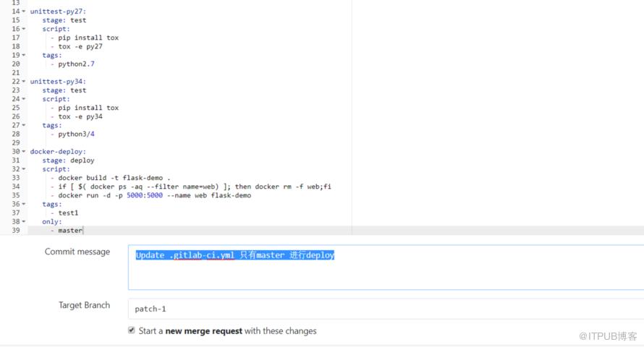Collapse the only block at line 38
Screen dimensions: 644x347
pos(23,221)
